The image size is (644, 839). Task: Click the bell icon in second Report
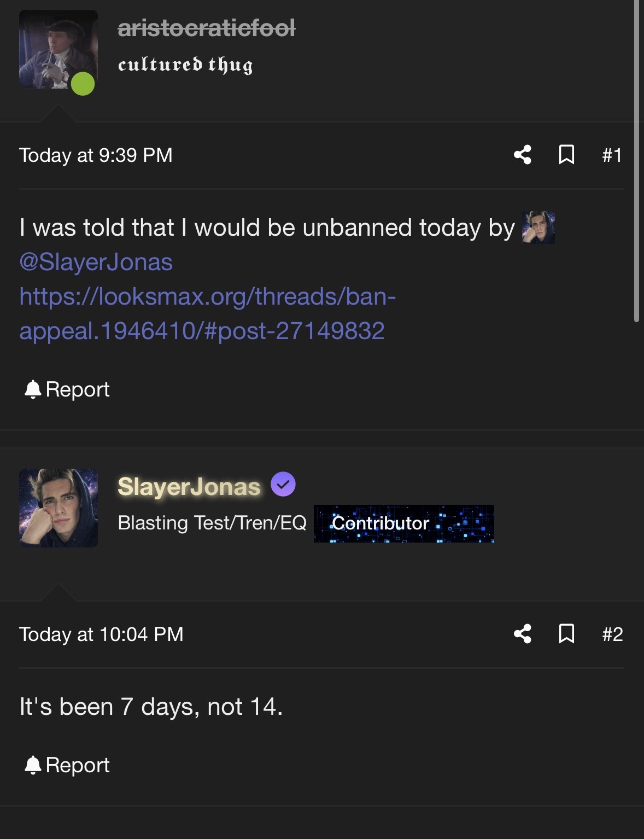[x=33, y=765]
